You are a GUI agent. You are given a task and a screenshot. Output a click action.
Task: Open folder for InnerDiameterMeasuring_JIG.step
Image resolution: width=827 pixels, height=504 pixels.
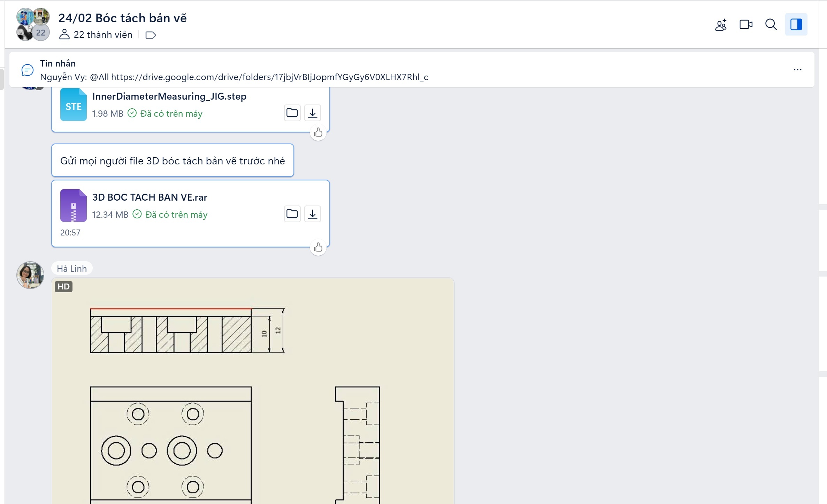(x=292, y=113)
